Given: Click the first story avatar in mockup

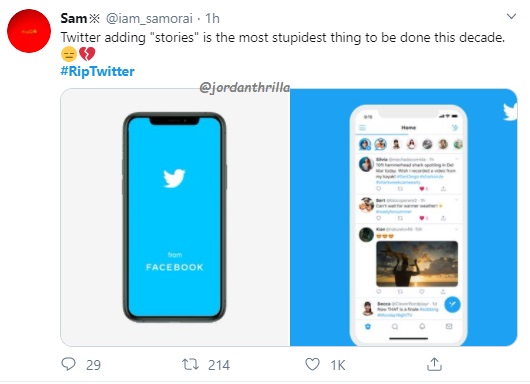Looking at the screenshot, I should pyautogui.click(x=365, y=144).
